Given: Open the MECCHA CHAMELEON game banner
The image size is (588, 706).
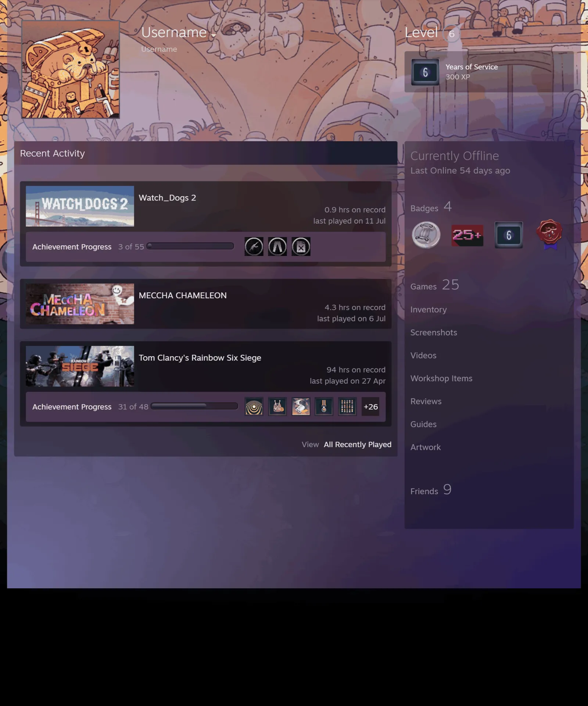Looking at the screenshot, I should pos(80,304).
